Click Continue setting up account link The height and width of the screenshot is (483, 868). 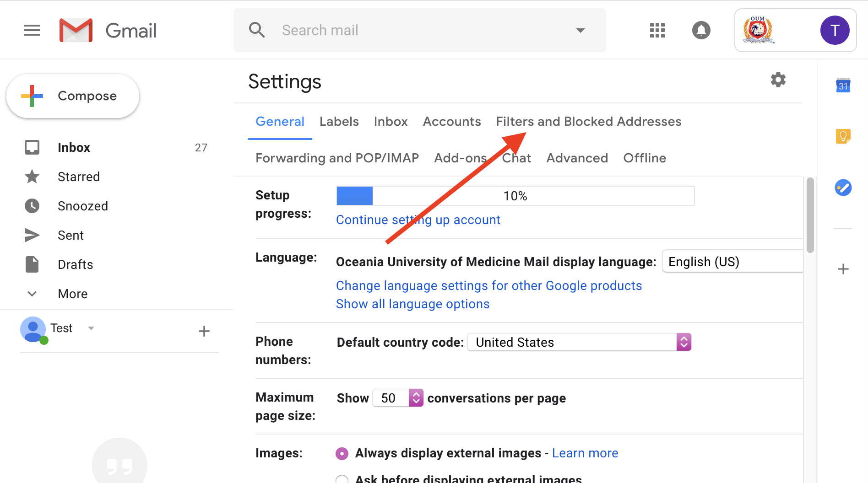(x=418, y=220)
